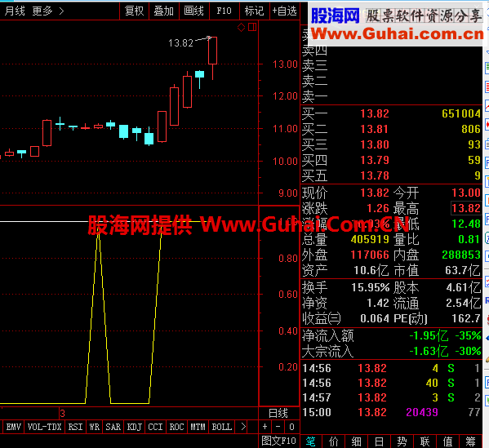Click the 叠加 overlay button
The width and height of the screenshot is (489, 448).
coord(164,11)
